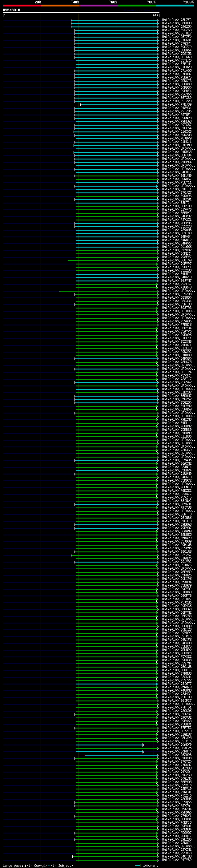
Task: Select hit label UniRef100_A9RNR8
Action: pos(177,118)
